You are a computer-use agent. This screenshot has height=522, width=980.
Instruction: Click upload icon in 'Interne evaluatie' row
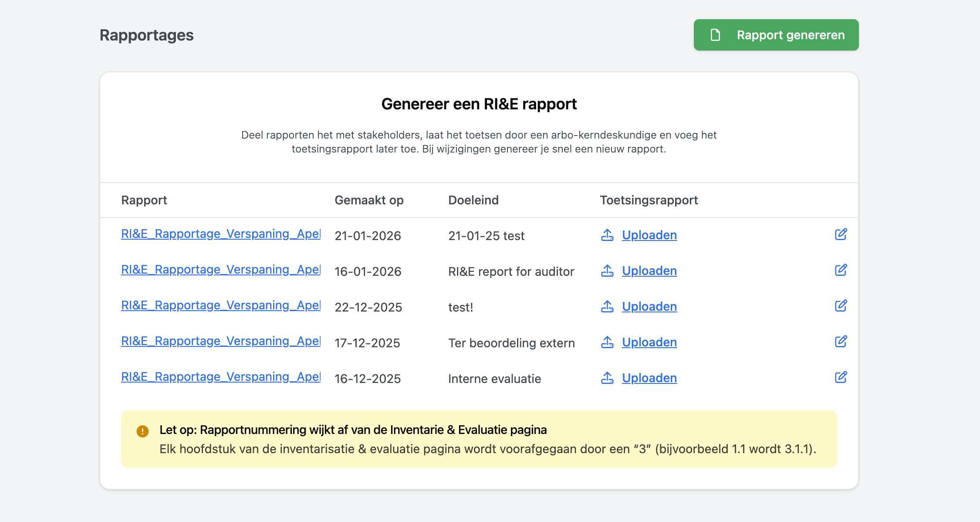[x=607, y=378]
